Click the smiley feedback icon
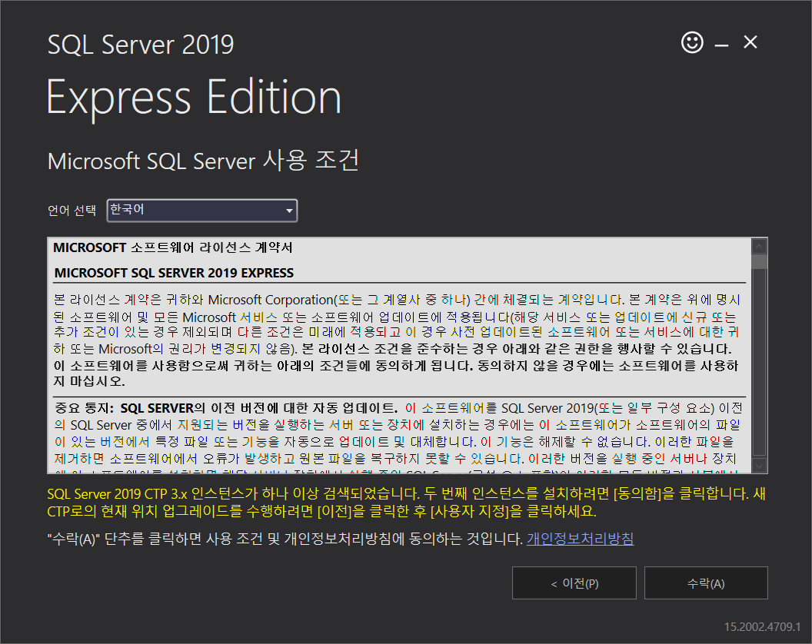This screenshot has height=644, width=812. pyautogui.click(x=692, y=42)
